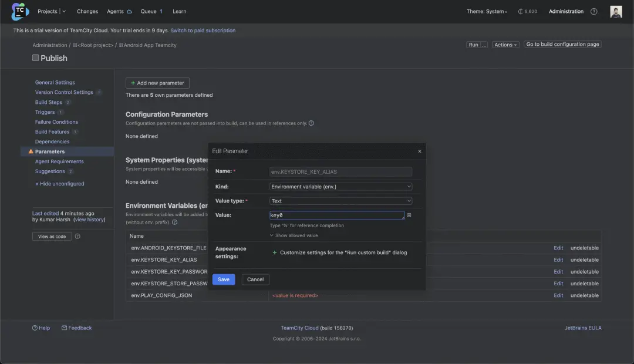Image resolution: width=634 pixels, height=364 pixels.
Task: Click the insert reference icon beside Value field
Action: coord(409,215)
